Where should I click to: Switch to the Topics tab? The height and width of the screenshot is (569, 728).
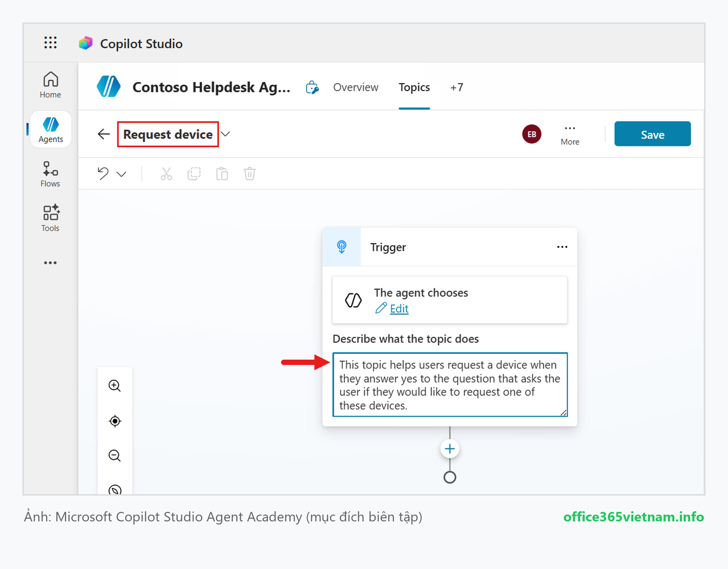tap(414, 87)
